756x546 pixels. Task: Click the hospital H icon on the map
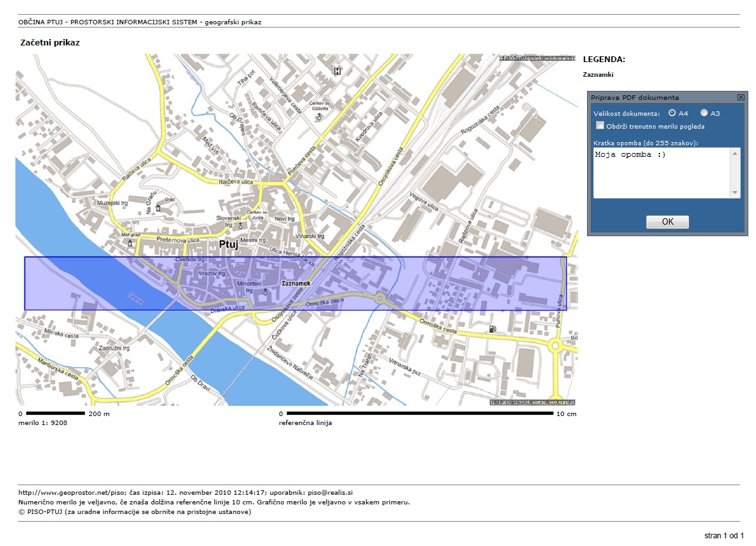click(337, 71)
